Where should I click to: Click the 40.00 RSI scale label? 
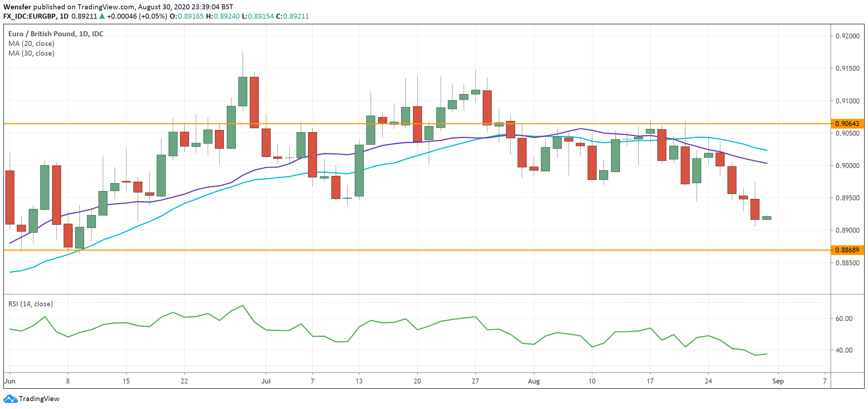pos(844,350)
